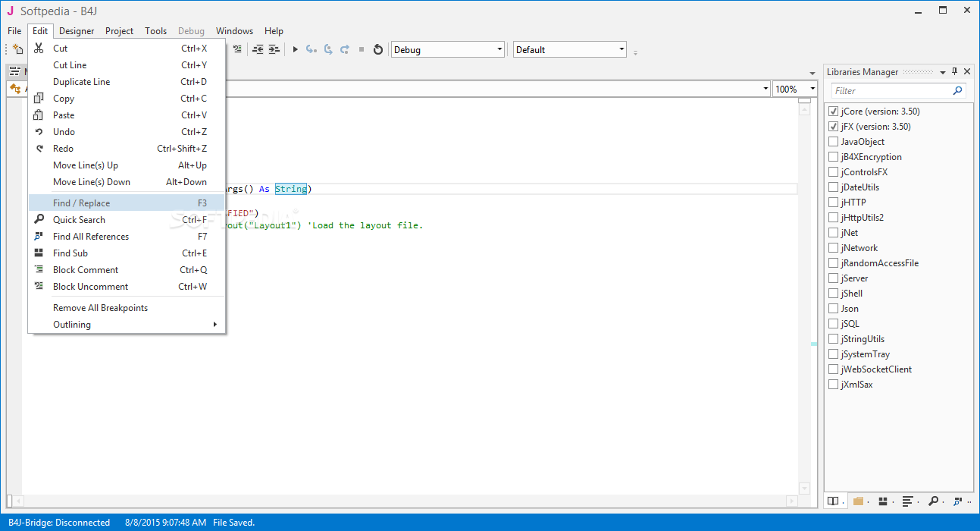
Task: Click the Quick Search magnifier icon in menu
Action: point(39,220)
